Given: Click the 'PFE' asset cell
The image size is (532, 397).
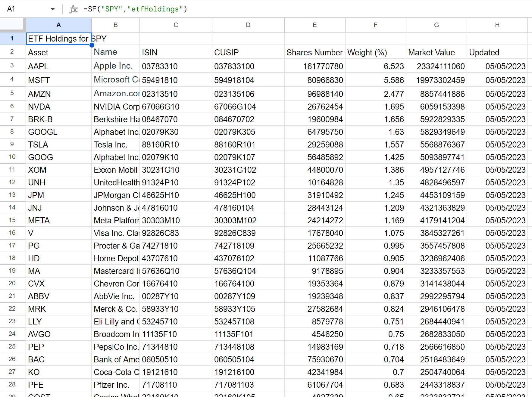Looking at the screenshot, I should point(59,385).
